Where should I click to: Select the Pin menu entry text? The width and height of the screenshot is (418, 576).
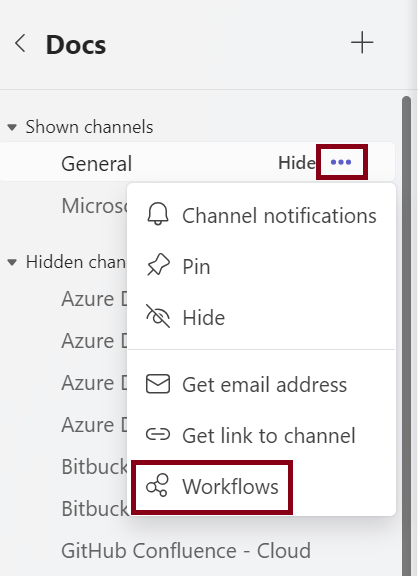[x=196, y=266]
